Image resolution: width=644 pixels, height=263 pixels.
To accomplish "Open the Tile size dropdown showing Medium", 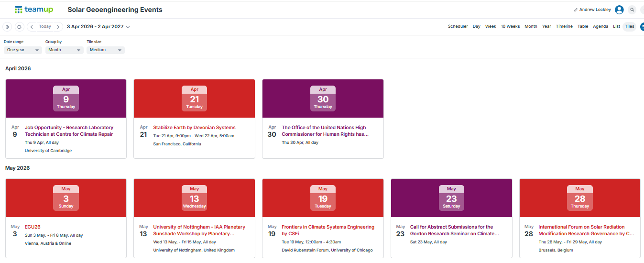I will (106, 50).
